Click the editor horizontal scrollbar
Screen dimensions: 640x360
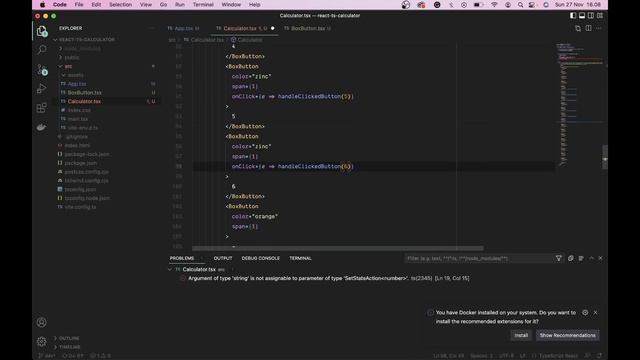coord(338,248)
